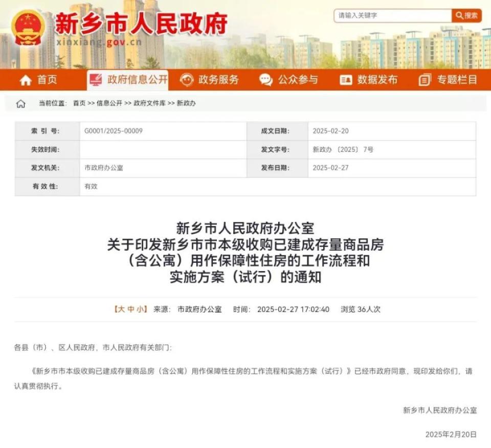Open the 专题栏目 navigation tab
Image resolution: width=491 pixels, height=448 pixels.
click(x=448, y=80)
